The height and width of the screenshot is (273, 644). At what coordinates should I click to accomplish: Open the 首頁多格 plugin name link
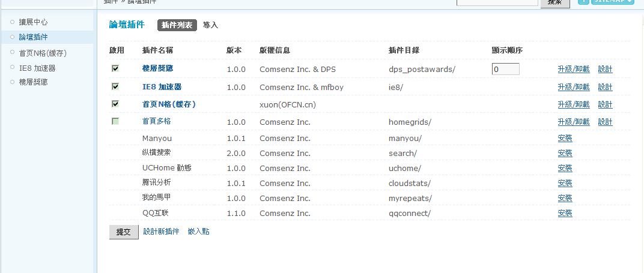click(156, 121)
